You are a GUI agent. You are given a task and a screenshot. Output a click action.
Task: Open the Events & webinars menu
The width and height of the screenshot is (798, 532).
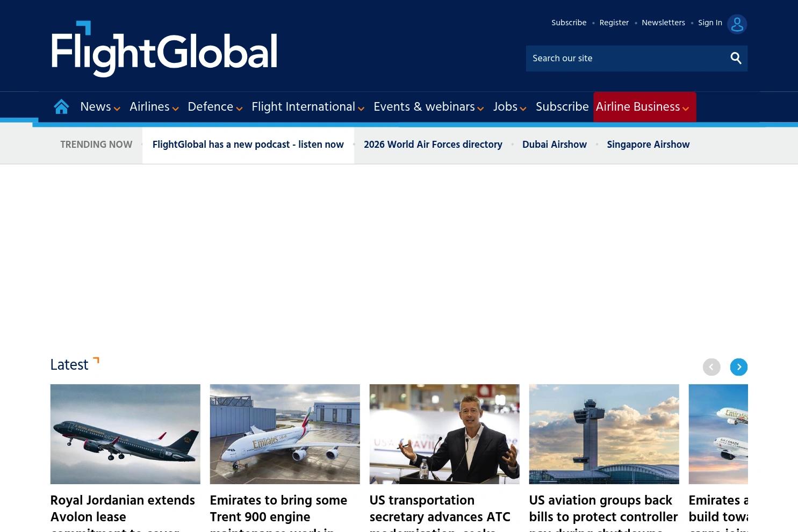(x=424, y=107)
